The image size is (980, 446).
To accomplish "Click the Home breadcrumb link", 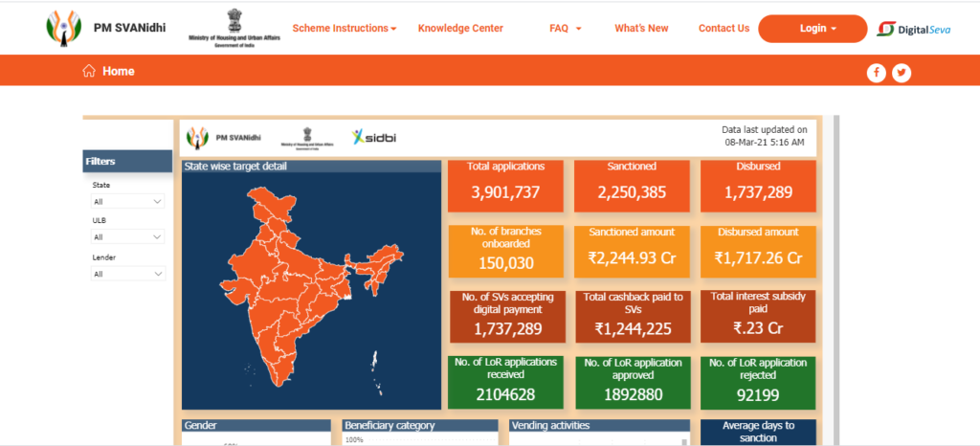I will [x=119, y=71].
